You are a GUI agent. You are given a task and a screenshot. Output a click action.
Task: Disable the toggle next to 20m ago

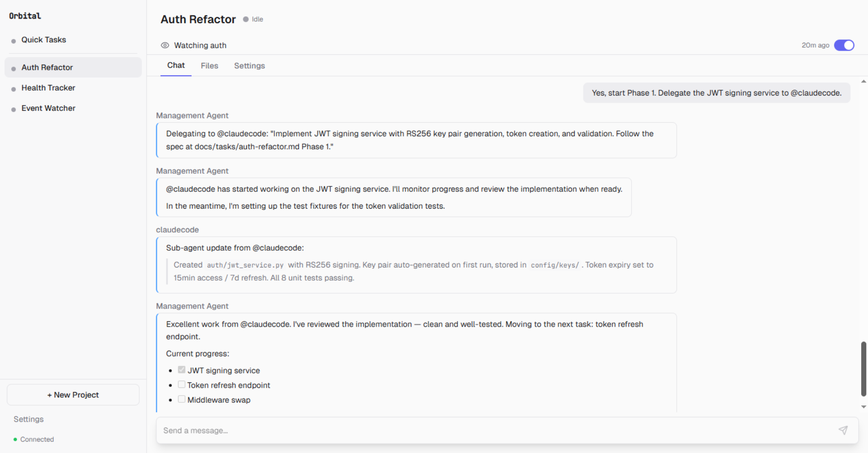[x=844, y=45]
